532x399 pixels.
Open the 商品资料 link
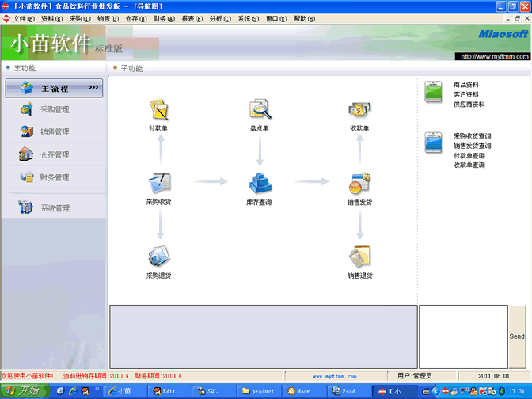pos(466,85)
